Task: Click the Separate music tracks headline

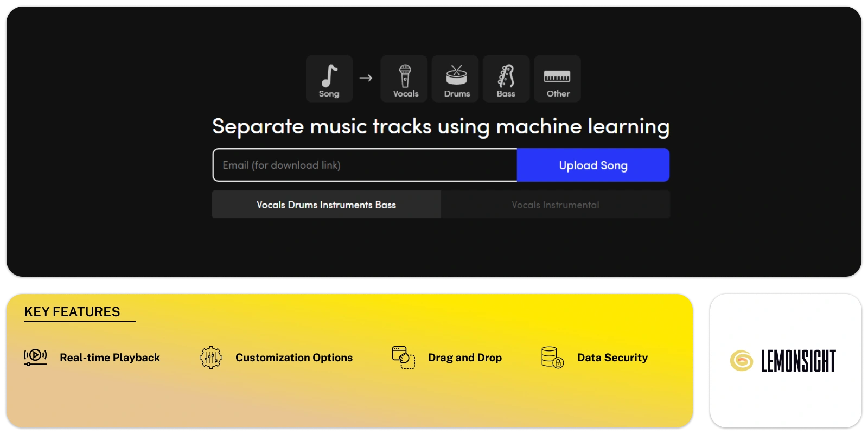Action: tap(441, 126)
